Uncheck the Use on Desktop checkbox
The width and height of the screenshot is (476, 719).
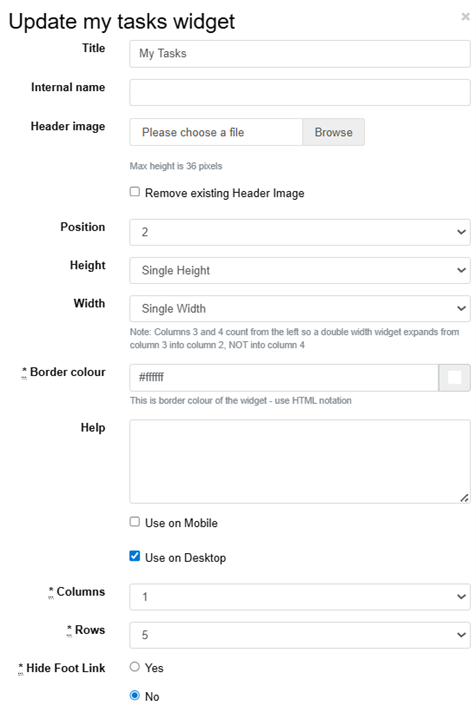[134, 556]
